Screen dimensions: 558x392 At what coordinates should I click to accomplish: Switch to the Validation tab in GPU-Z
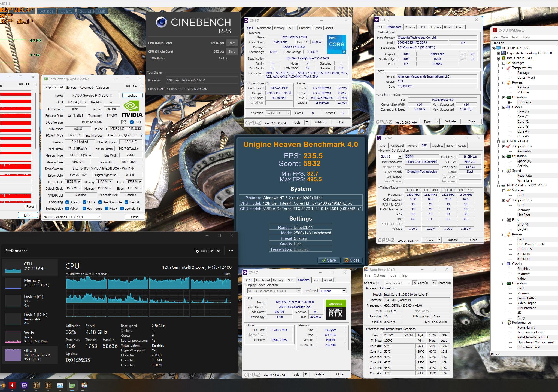pos(103,88)
